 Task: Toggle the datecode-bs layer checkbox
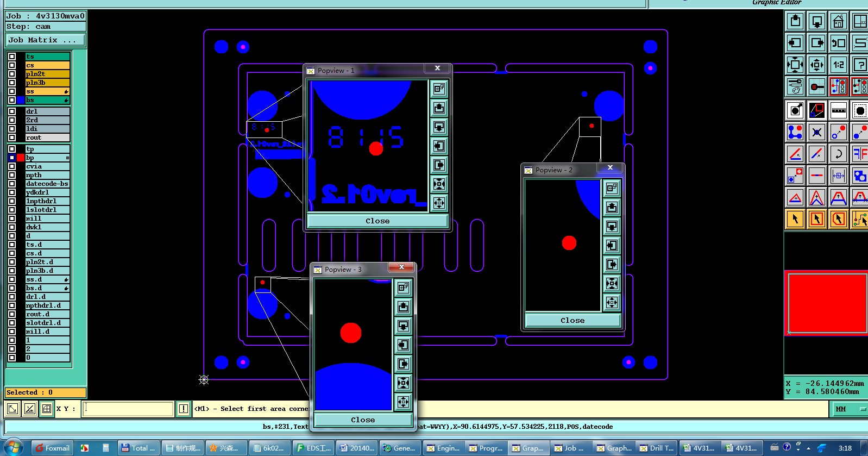12,184
